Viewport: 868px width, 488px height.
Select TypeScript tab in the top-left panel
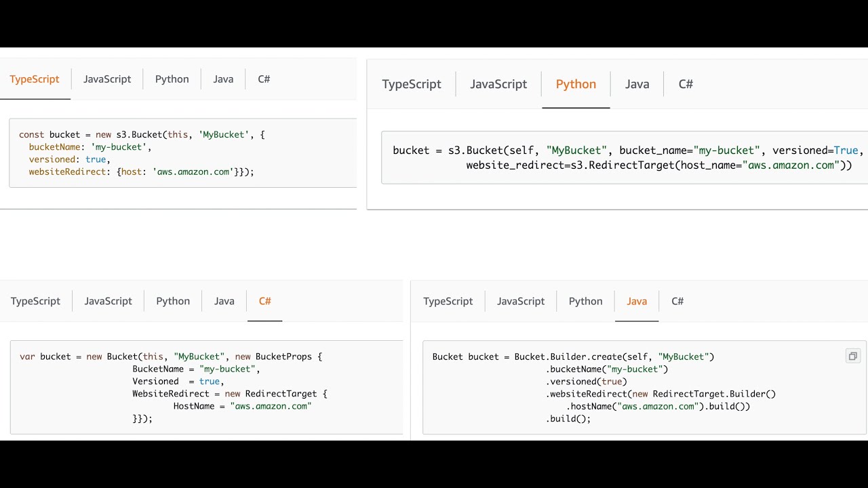35,79
